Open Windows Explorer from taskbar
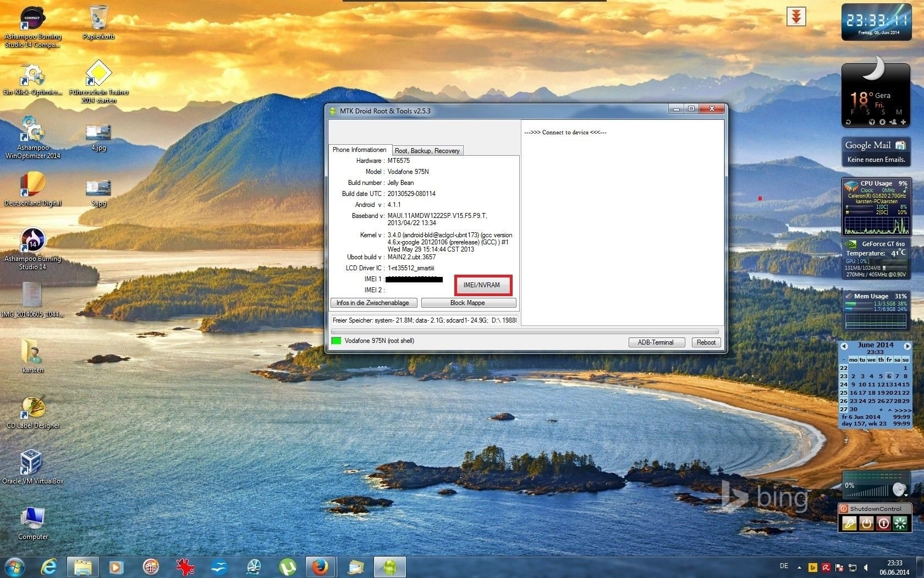The image size is (924, 578). pos(82,567)
